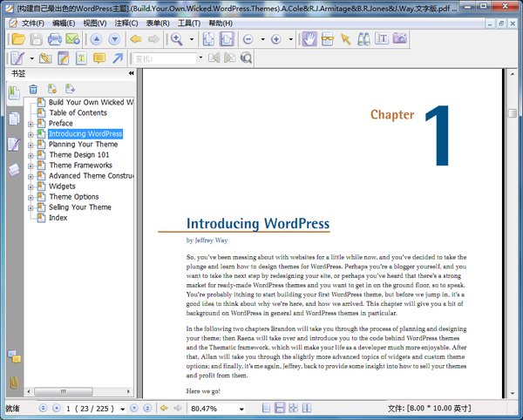This screenshot has height=420, width=523.
Task: Activate the Hand tool
Action: click(x=309, y=39)
